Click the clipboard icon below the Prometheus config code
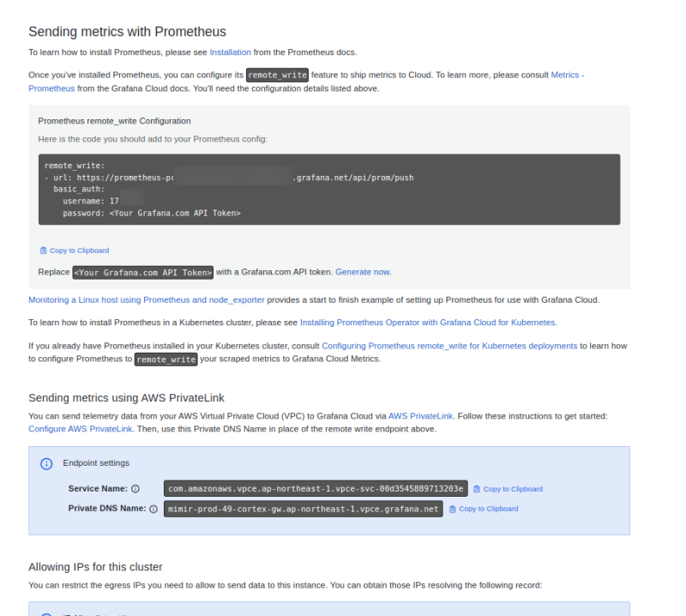 [x=43, y=251]
